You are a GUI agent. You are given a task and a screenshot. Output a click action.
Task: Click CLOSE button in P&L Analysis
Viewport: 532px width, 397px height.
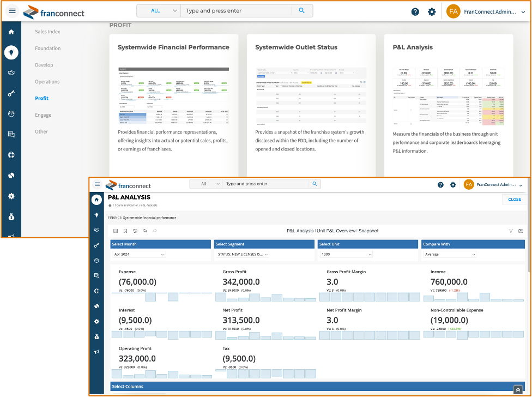515,200
